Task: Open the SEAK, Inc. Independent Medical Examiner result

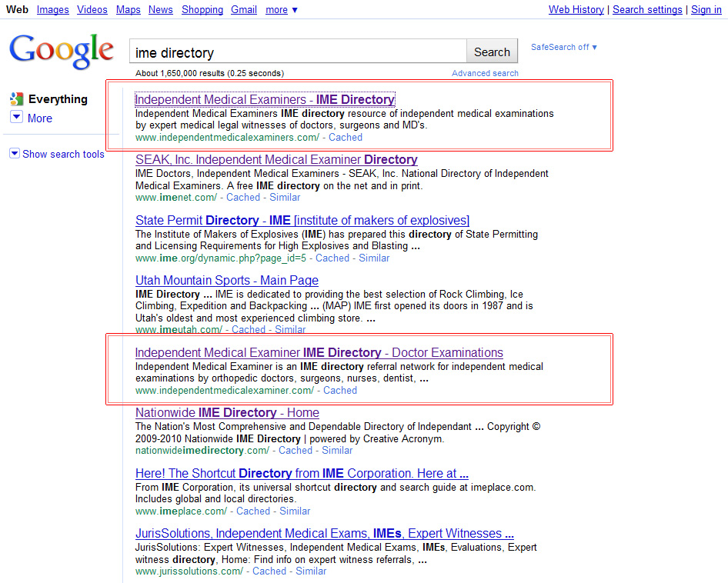Action: pos(276,160)
